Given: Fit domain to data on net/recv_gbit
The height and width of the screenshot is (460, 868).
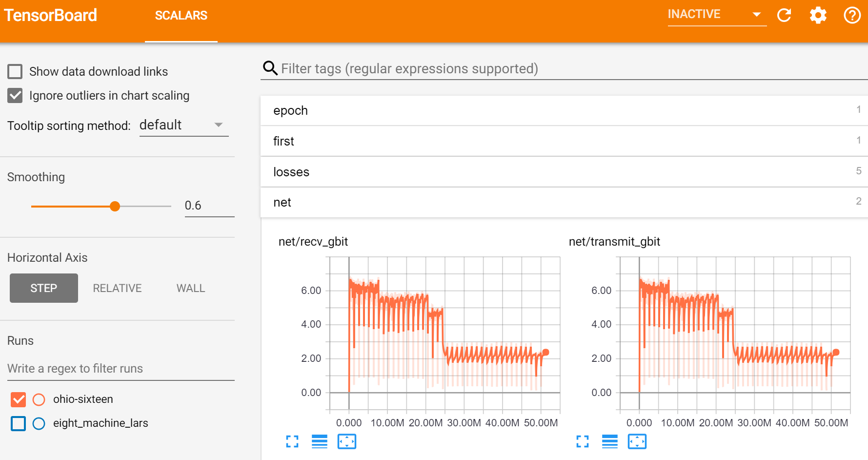Looking at the screenshot, I should (x=347, y=441).
